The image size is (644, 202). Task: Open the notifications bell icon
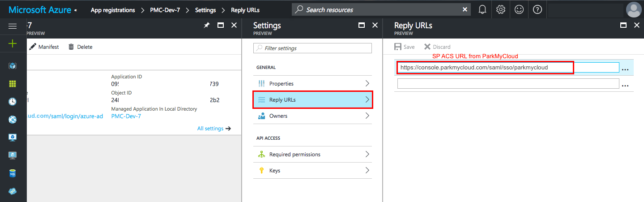tap(482, 9)
